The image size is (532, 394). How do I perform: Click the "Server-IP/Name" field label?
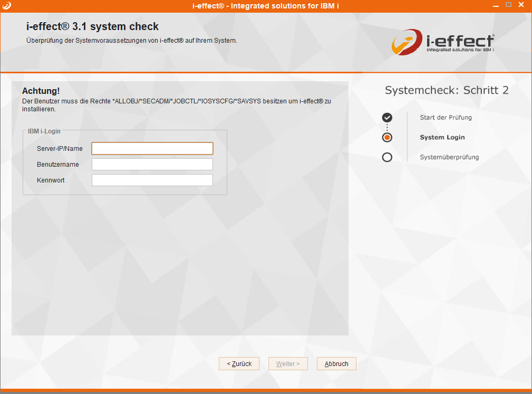click(x=60, y=149)
